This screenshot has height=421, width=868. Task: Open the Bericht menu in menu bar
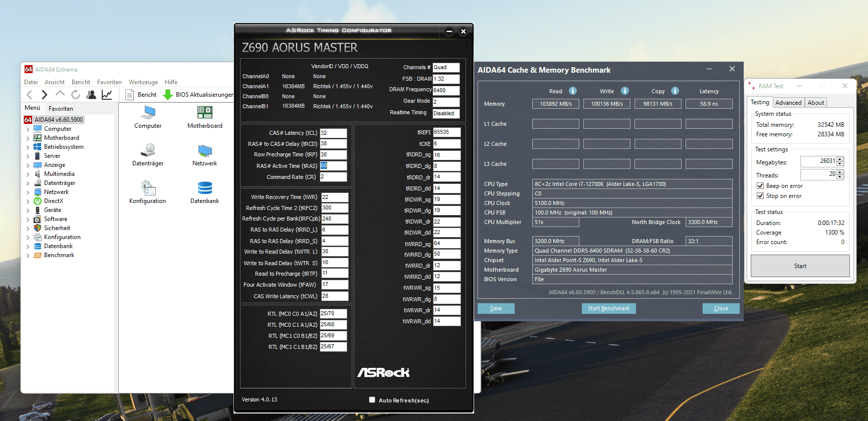(x=81, y=82)
